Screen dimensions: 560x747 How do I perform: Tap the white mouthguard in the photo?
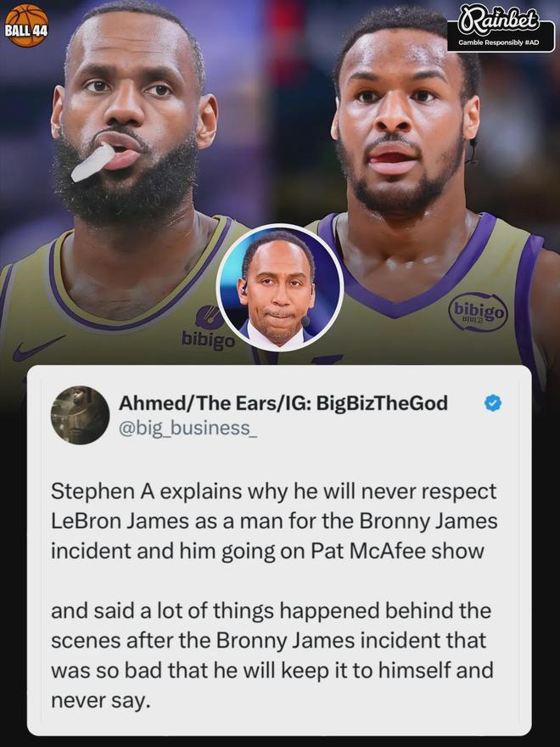(x=93, y=162)
